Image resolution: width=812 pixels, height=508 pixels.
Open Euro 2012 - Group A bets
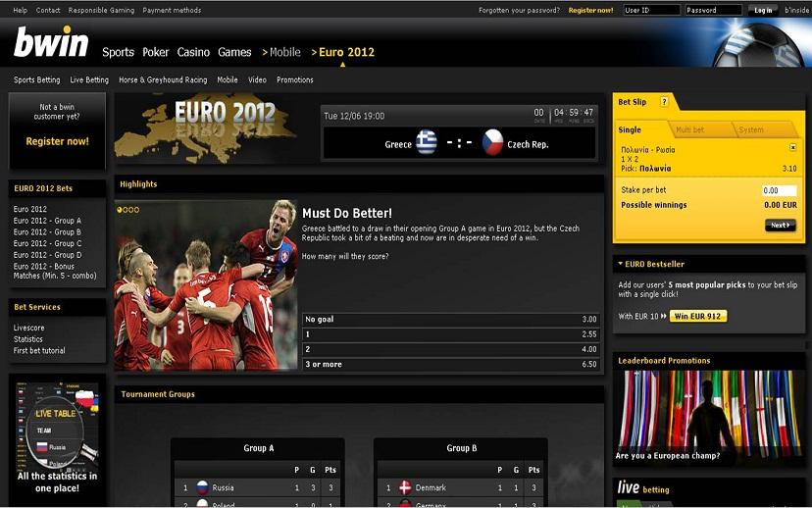tap(47, 221)
